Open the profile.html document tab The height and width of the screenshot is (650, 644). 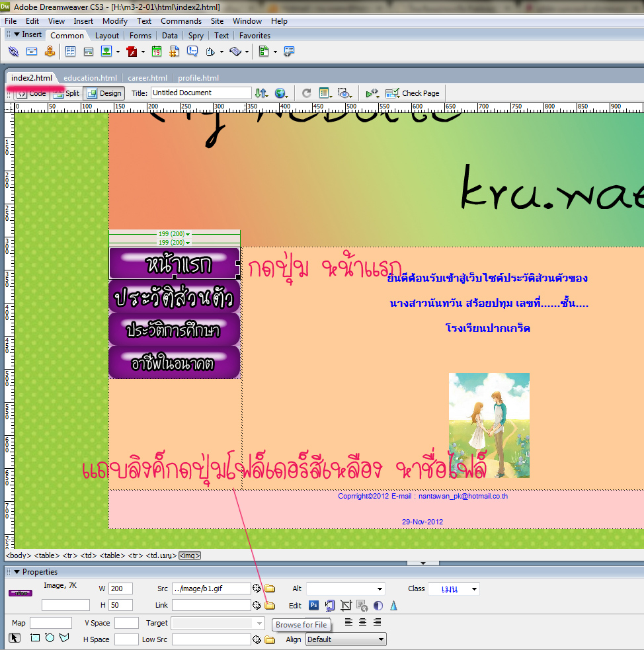click(x=198, y=78)
